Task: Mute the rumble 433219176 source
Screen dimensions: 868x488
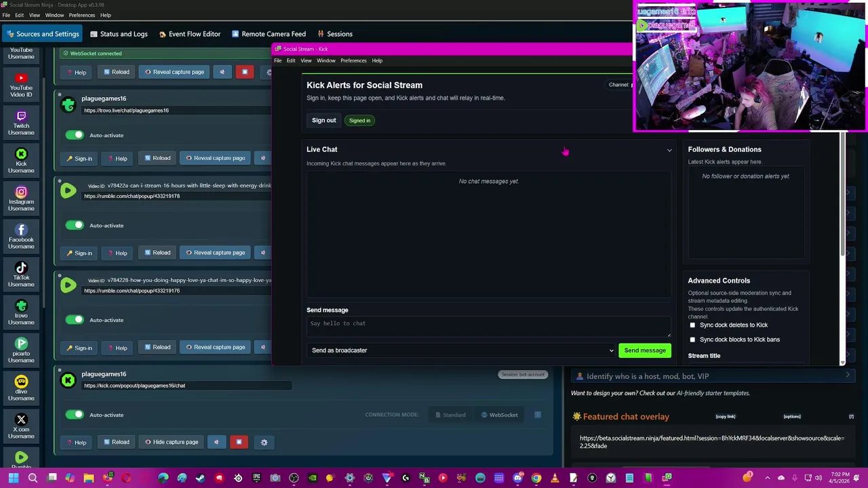Action: point(263,347)
